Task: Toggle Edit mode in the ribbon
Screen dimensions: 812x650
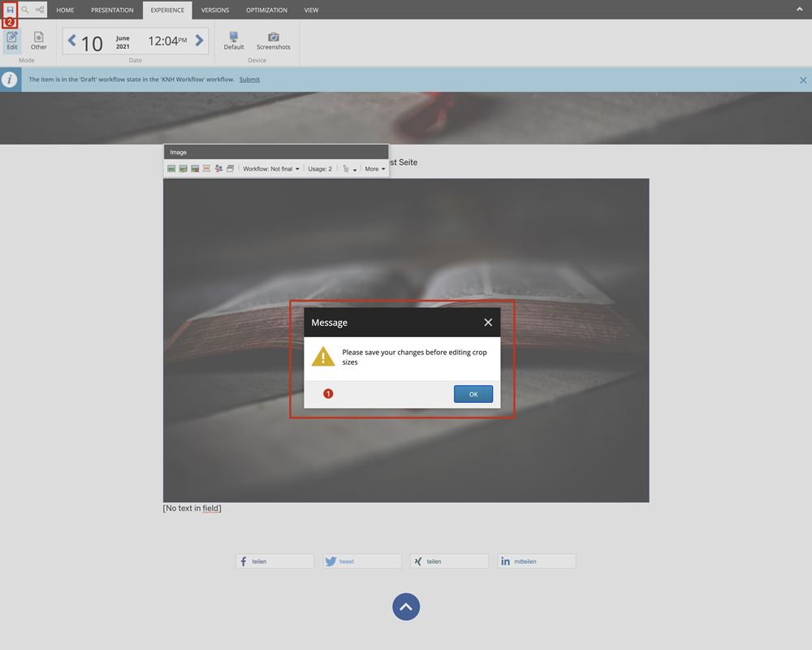Action: [x=12, y=41]
